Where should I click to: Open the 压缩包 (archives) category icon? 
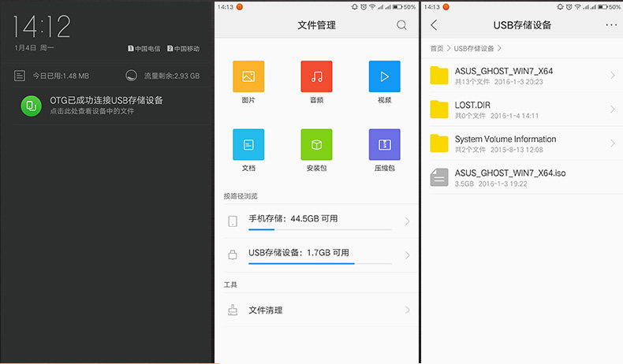384,144
